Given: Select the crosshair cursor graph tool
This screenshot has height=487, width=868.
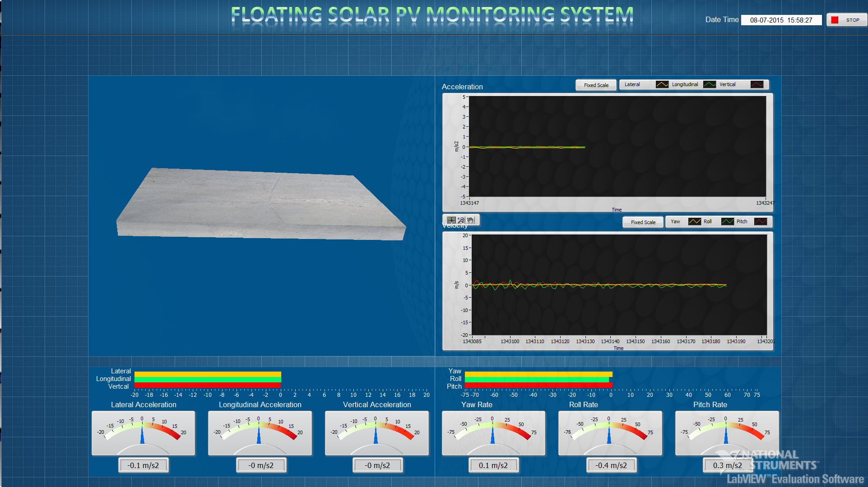Looking at the screenshot, I should point(451,220).
